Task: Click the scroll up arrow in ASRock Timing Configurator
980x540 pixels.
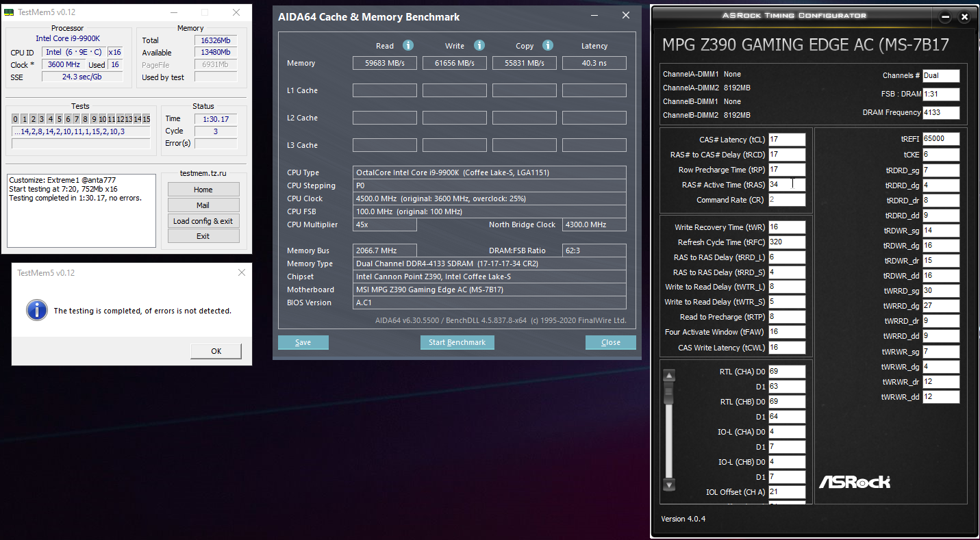Action: 669,375
